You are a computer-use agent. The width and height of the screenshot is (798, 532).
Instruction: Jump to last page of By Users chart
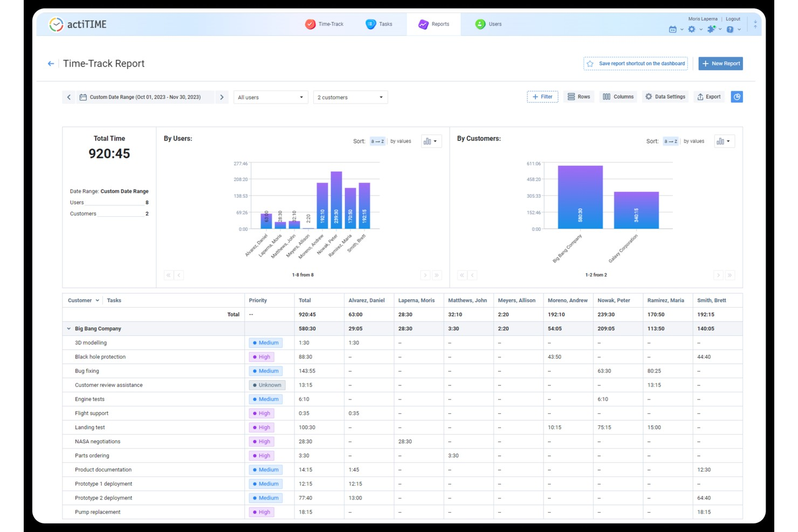tap(437, 275)
